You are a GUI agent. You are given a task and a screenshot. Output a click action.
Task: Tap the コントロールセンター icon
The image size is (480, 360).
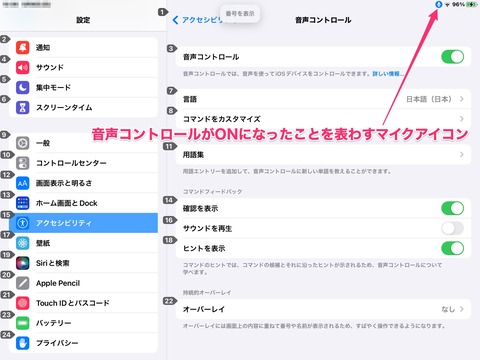(x=23, y=163)
